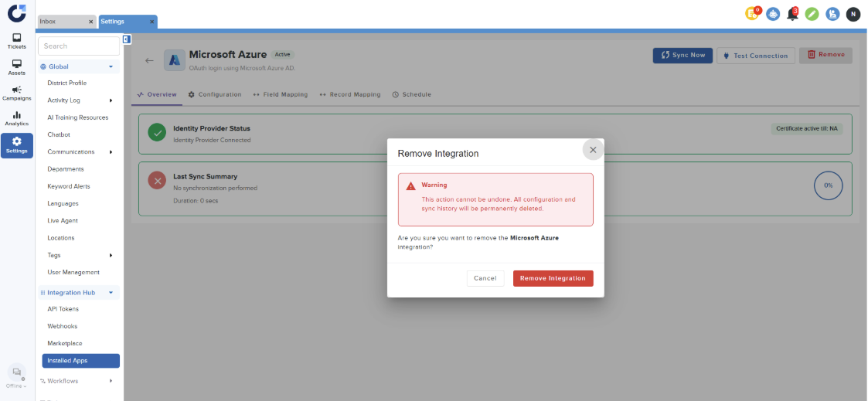Confirm with the red Remove Integration button
The height and width of the screenshot is (401, 868).
tap(553, 278)
